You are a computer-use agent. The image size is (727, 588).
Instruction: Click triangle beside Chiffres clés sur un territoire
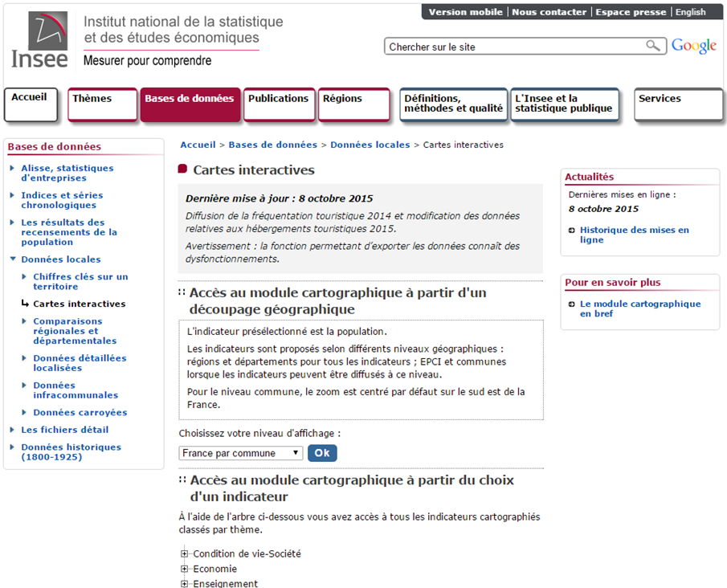pyautogui.click(x=24, y=276)
